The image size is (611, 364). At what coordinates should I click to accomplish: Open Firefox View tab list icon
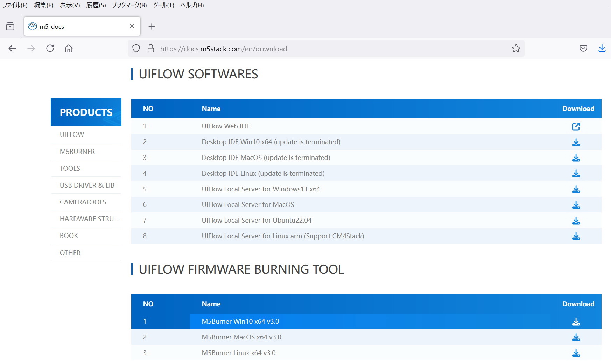pos(10,26)
